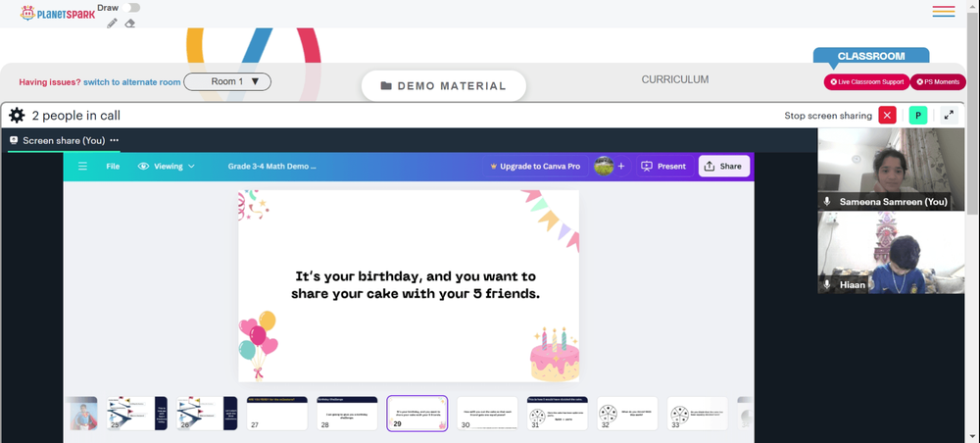Click Upgrade to Canva Pro
The image size is (980, 443).
click(x=534, y=167)
